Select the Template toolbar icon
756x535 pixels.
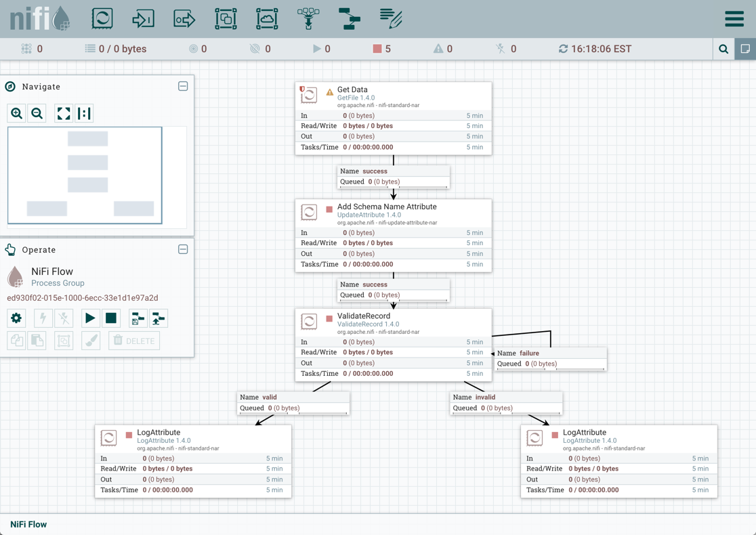coord(350,18)
